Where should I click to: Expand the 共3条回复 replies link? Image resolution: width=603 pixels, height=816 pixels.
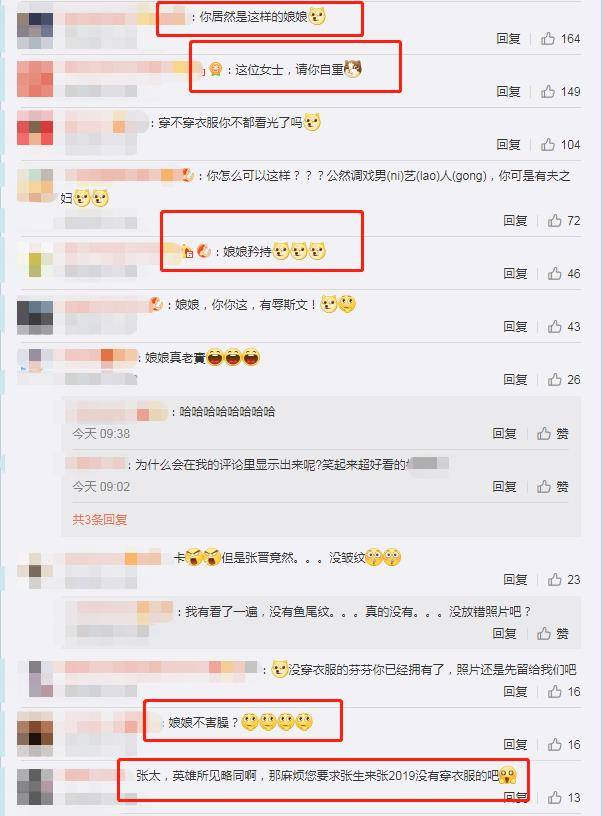click(x=99, y=519)
